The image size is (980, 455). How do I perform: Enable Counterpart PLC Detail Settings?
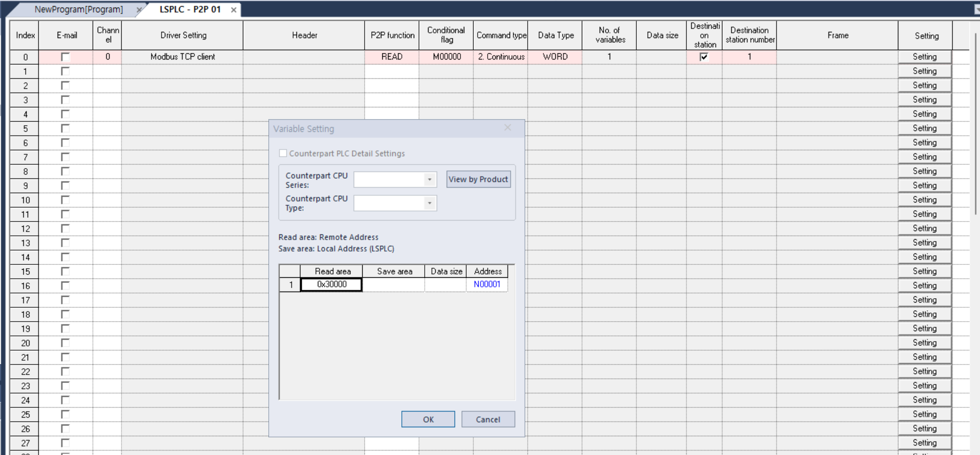coord(283,153)
